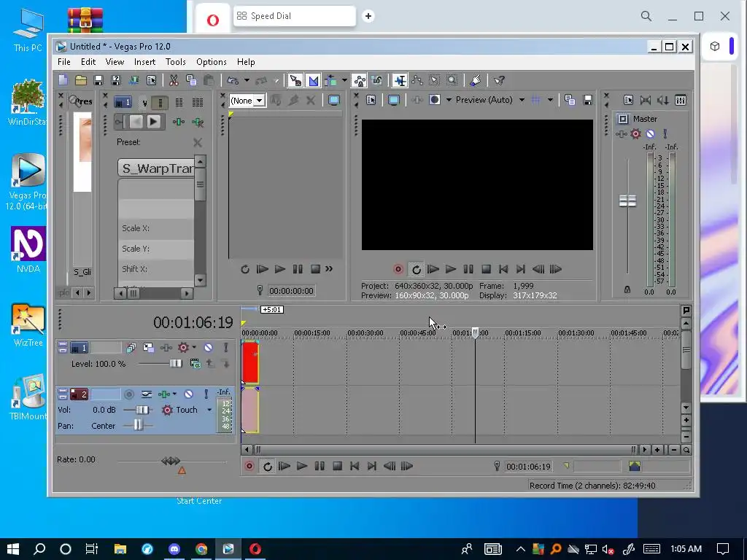Screen dimensions: 747x560
Task: Click the red video event on track 1
Action: [x=250, y=362]
